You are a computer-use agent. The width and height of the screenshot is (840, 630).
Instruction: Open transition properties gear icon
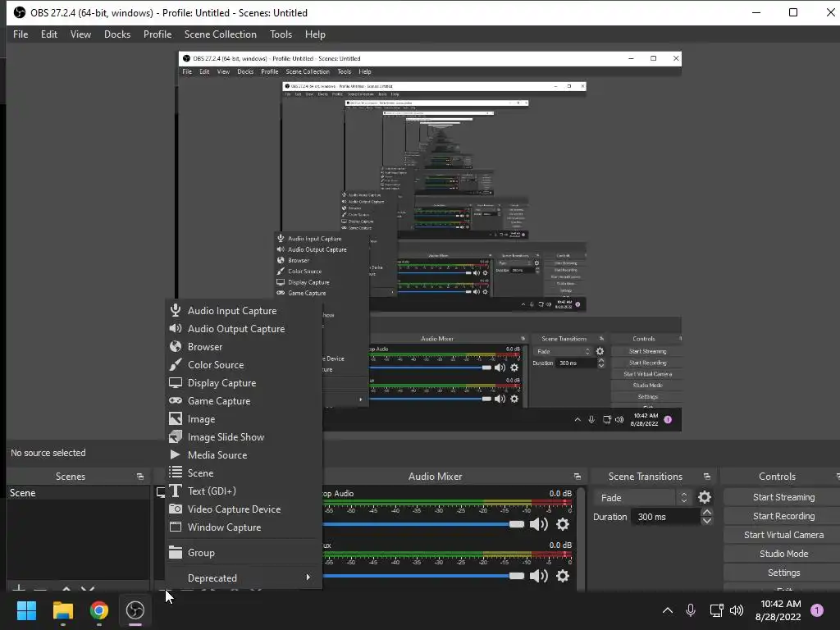(x=705, y=498)
